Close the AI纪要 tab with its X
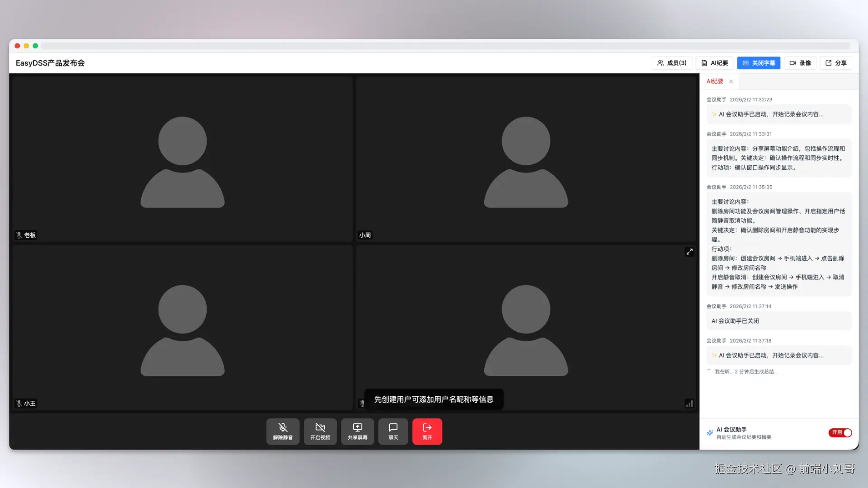Viewport: 868px width, 488px height. 731,81
